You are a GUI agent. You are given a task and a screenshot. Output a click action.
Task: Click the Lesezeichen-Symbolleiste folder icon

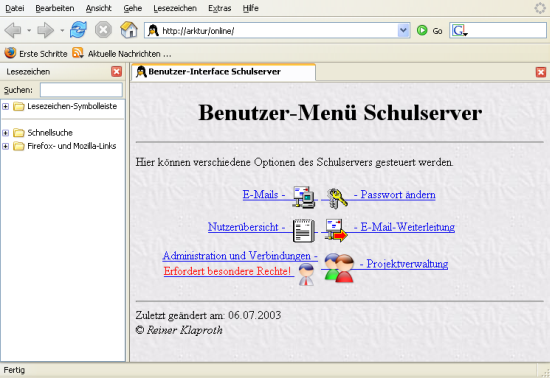[x=18, y=106]
